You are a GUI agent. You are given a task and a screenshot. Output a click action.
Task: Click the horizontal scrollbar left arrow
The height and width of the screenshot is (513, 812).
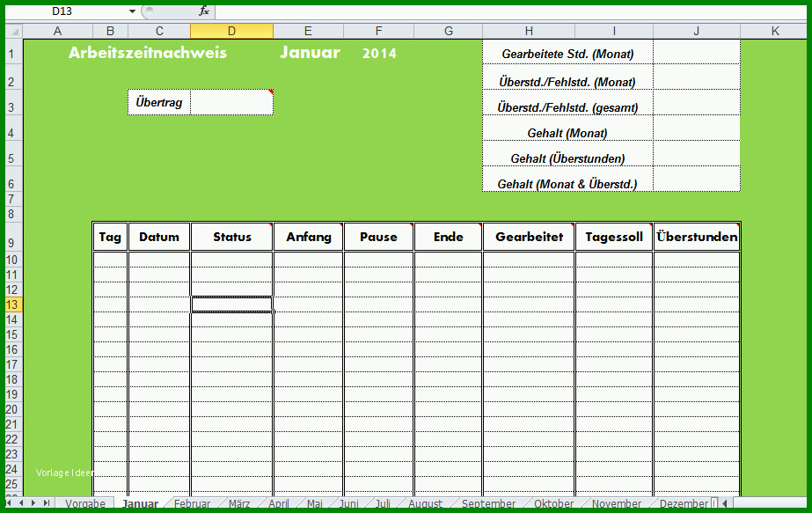(725, 503)
